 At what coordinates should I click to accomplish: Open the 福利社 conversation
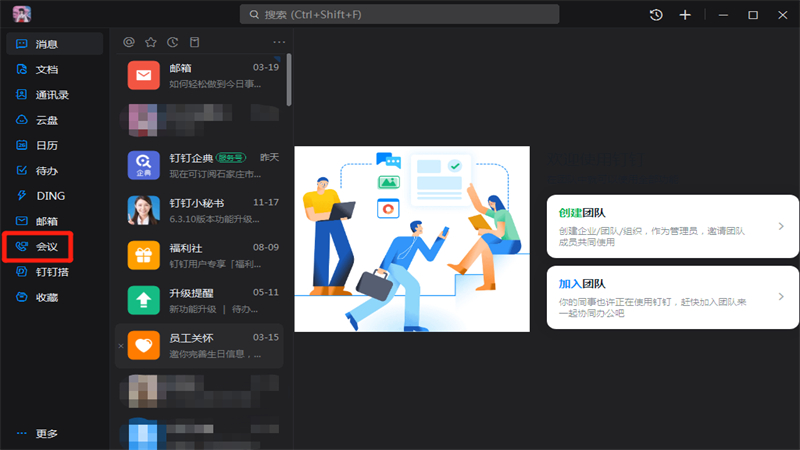199,255
